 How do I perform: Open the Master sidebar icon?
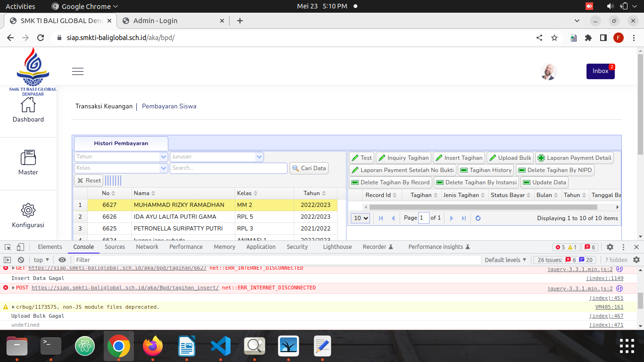tap(28, 158)
